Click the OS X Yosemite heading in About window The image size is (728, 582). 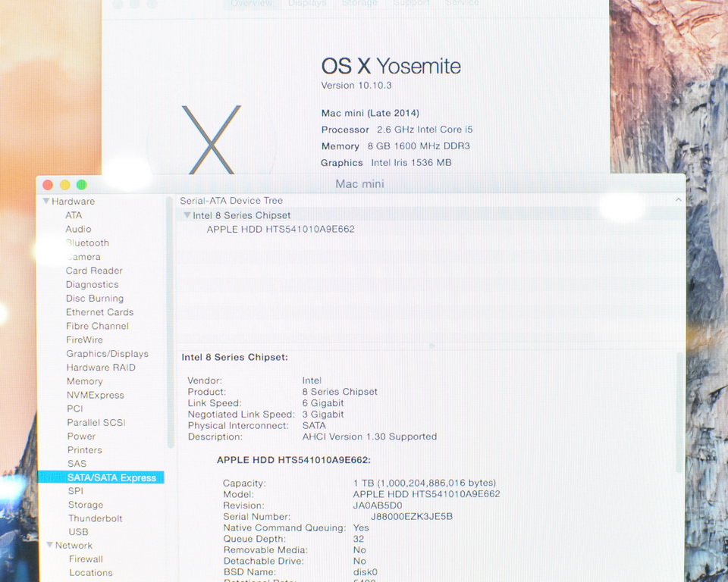coord(391,66)
